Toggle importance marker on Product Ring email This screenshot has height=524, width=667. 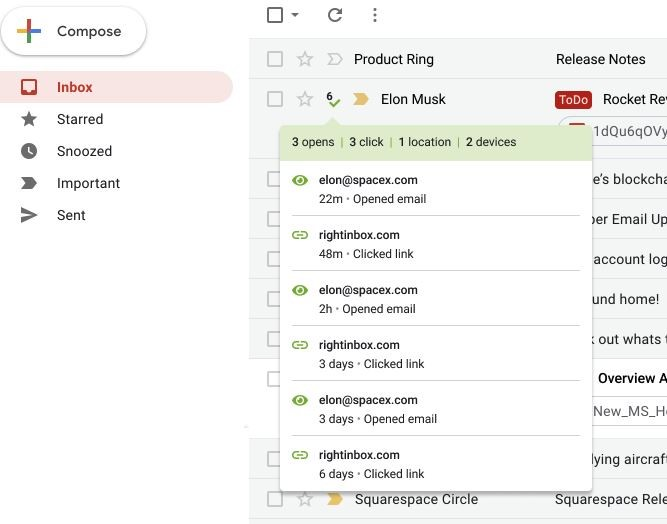334,60
